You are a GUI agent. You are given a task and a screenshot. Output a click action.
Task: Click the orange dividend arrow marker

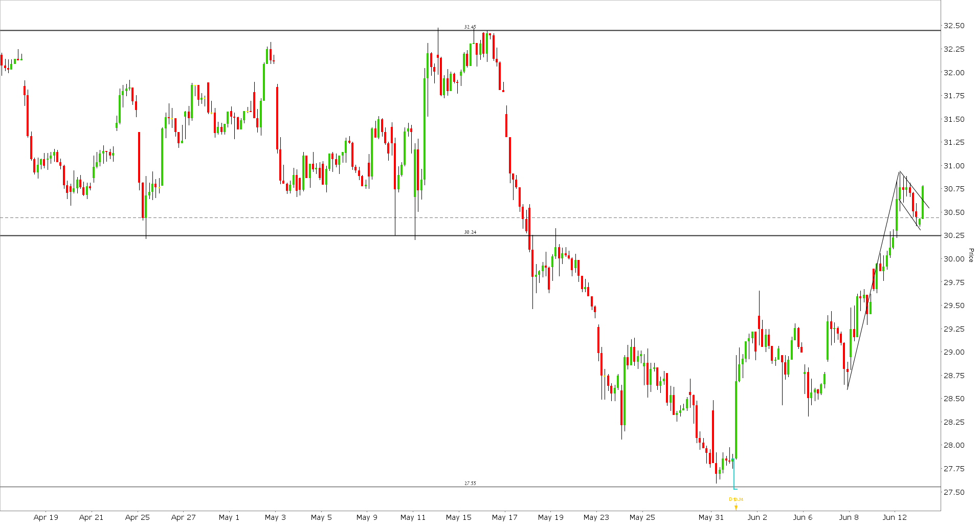click(736, 507)
